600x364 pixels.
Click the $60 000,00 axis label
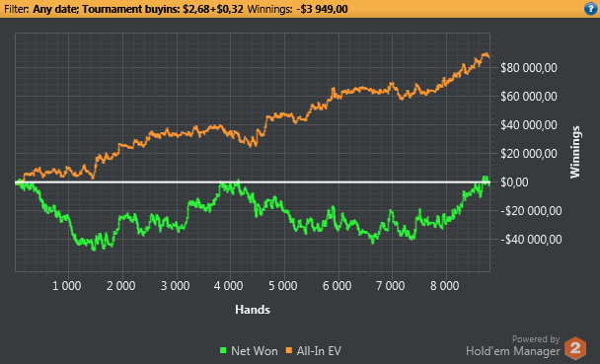pyautogui.click(x=529, y=97)
